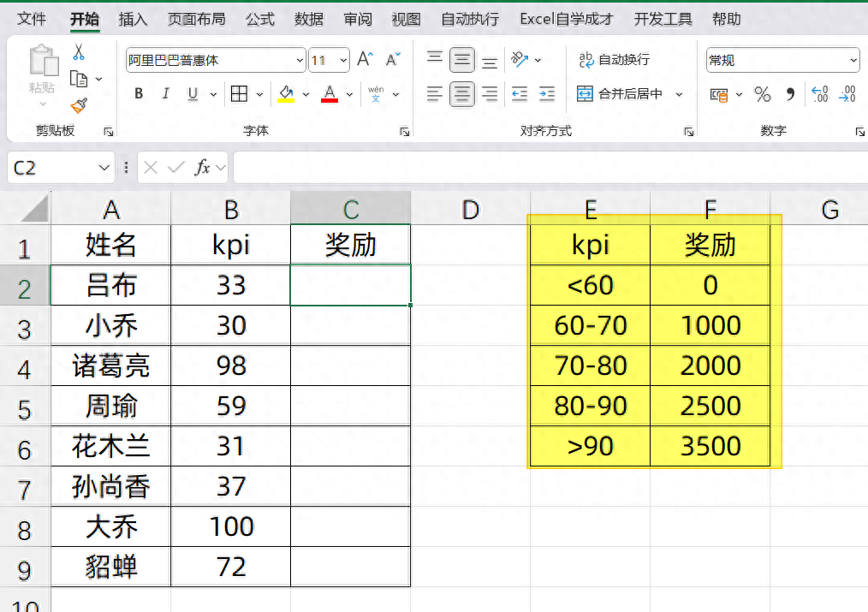Screen dimensions: 868x612
Task: Click the Select All corner triangle
Action: [x=33, y=209]
